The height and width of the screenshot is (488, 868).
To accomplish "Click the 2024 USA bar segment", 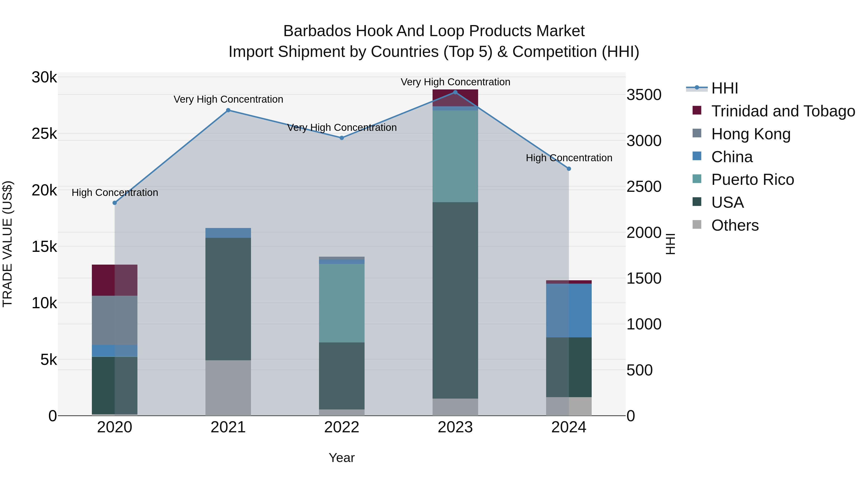I will (569, 367).
